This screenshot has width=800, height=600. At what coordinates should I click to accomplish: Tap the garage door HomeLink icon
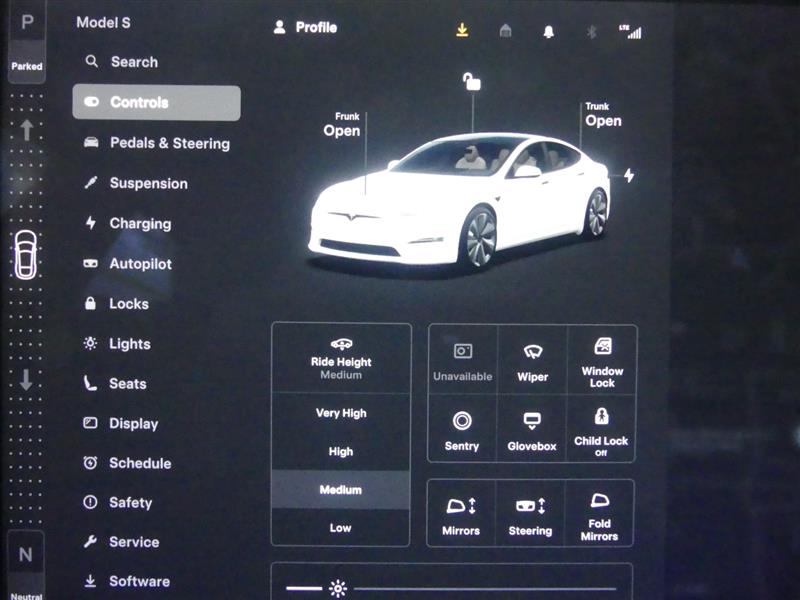[x=506, y=31]
